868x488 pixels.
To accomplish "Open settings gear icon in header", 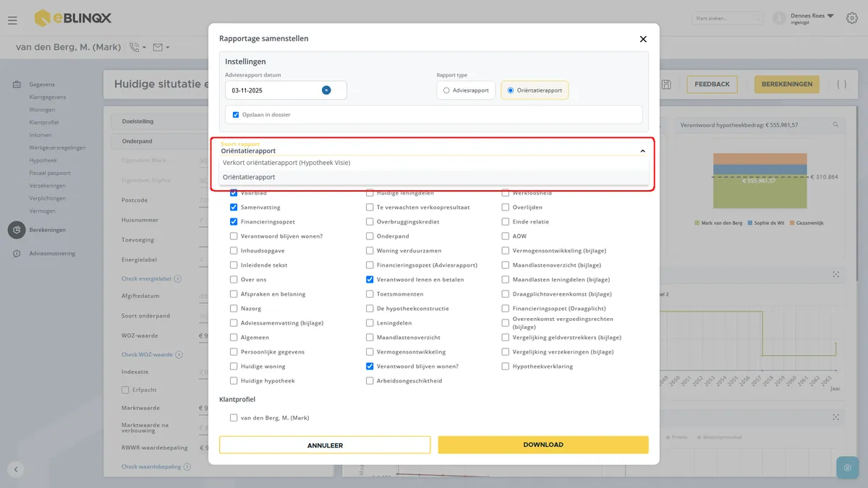I will coord(851,17).
